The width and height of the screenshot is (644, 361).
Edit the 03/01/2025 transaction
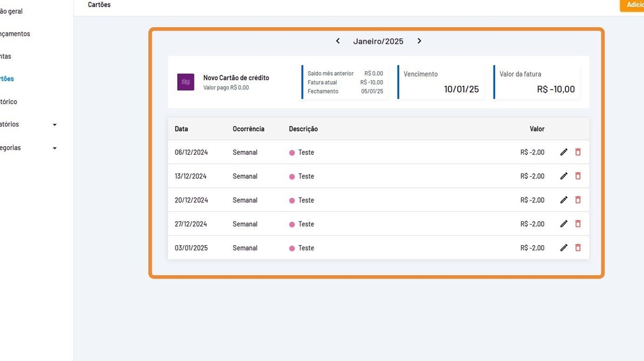[563, 248]
